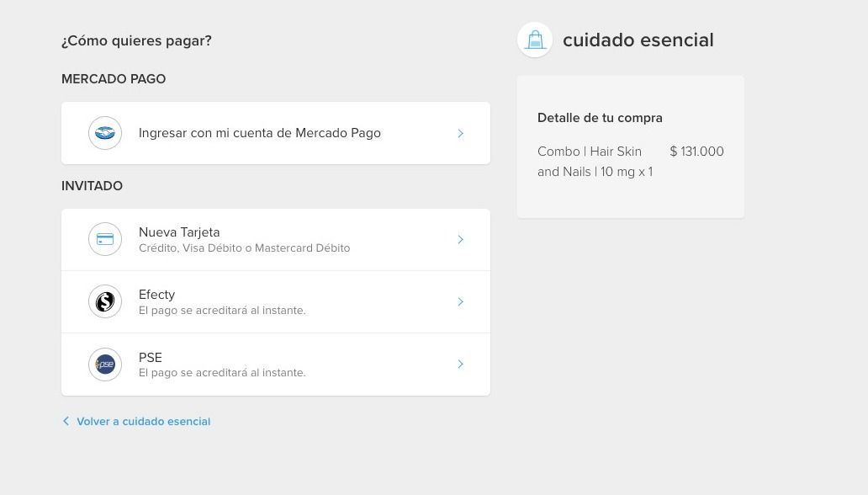Open the PSE row chevron arrow

pos(461,365)
